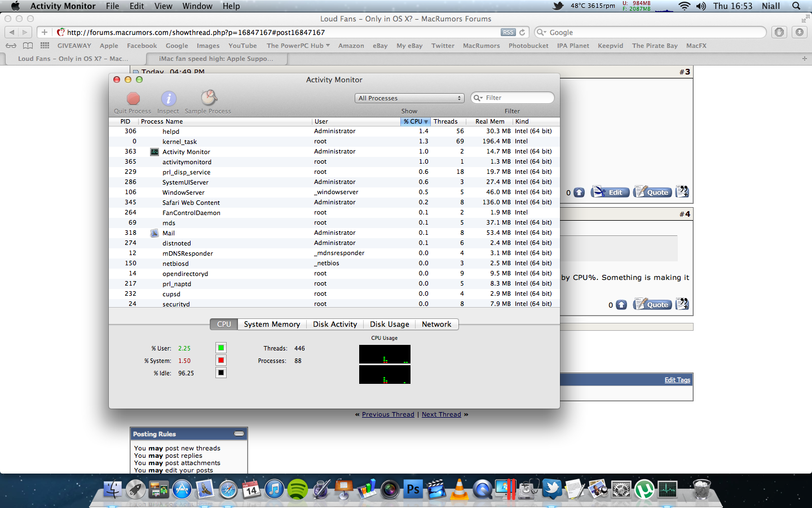Viewport: 812px width, 508px height.
Task: Open Google search engine dropdown arrow
Action: (x=541, y=32)
